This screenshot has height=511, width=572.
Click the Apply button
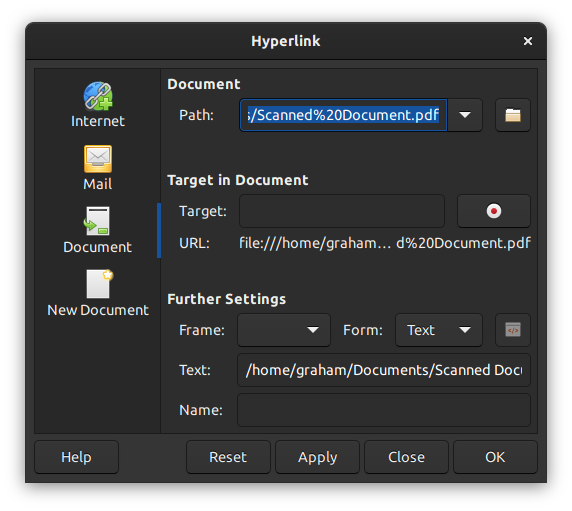[x=317, y=457]
